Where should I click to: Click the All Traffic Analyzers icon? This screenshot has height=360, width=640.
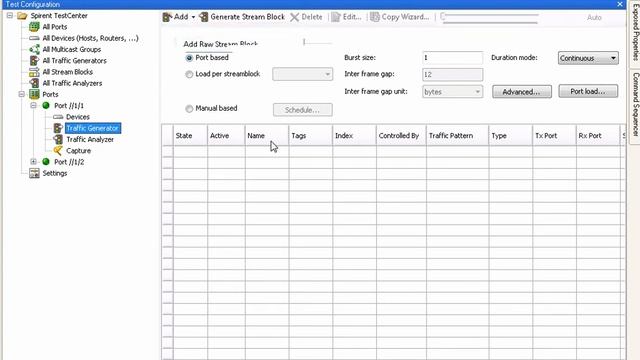[x=34, y=83]
